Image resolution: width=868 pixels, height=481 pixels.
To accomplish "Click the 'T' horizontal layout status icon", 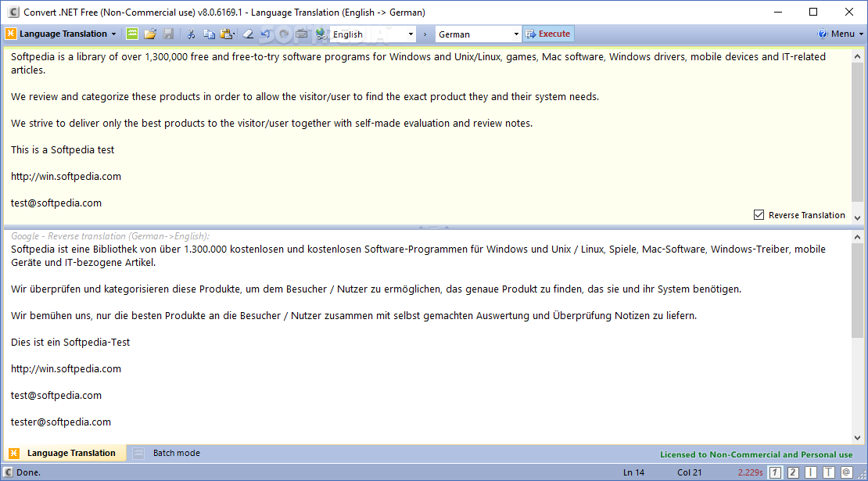I will point(828,472).
